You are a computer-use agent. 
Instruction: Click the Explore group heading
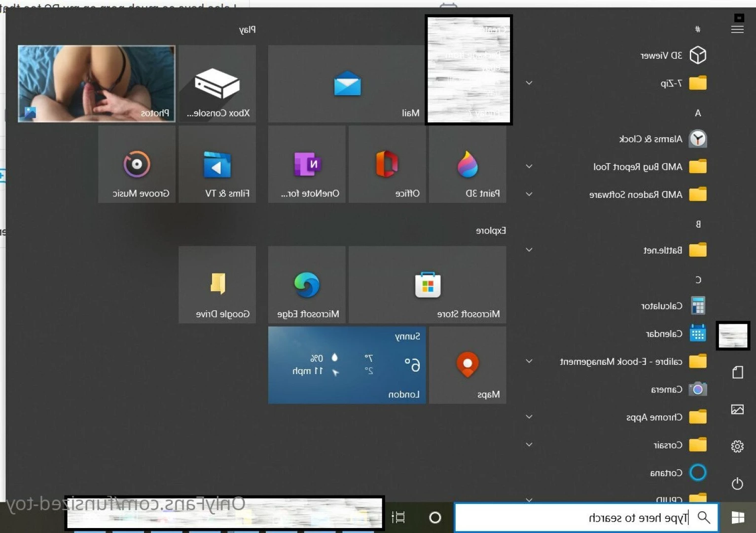491,230
